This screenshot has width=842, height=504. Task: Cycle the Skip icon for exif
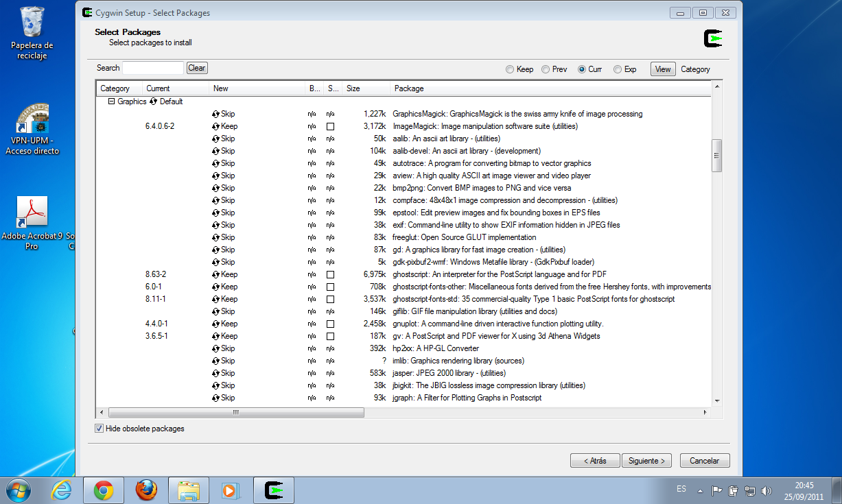(x=216, y=226)
